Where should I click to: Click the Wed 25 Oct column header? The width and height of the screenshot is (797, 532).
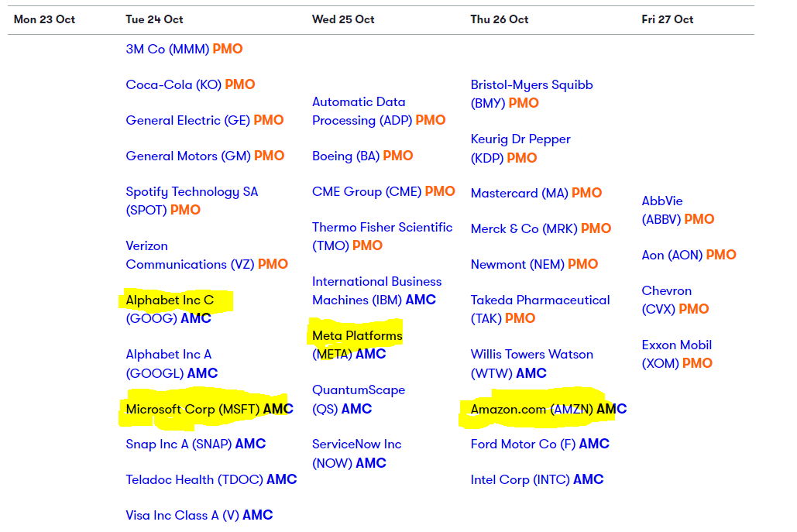coord(343,19)
